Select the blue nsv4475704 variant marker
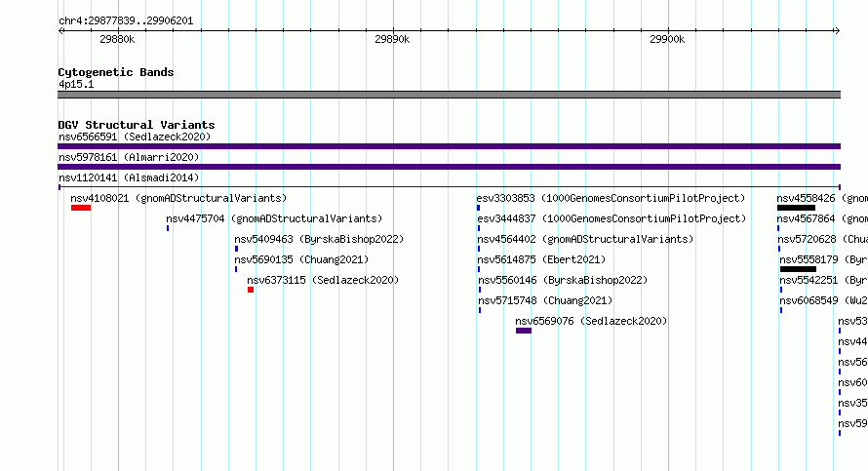This screenshot has height=471, width=868. click(168, 228)
